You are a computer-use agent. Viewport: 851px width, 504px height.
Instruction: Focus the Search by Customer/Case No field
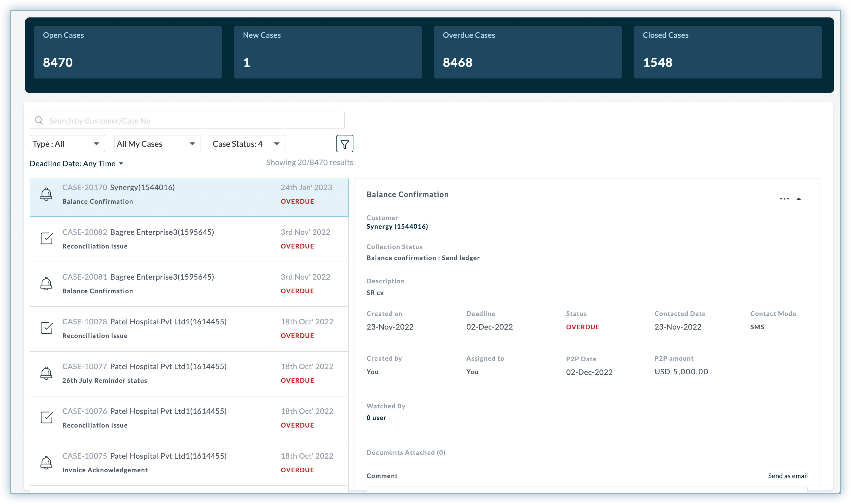187,121
